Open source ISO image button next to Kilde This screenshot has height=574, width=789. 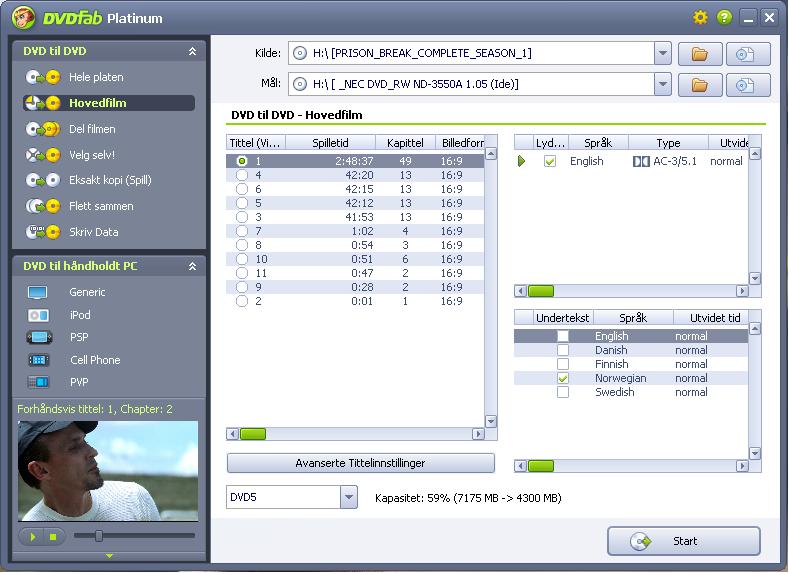[748, 53]
